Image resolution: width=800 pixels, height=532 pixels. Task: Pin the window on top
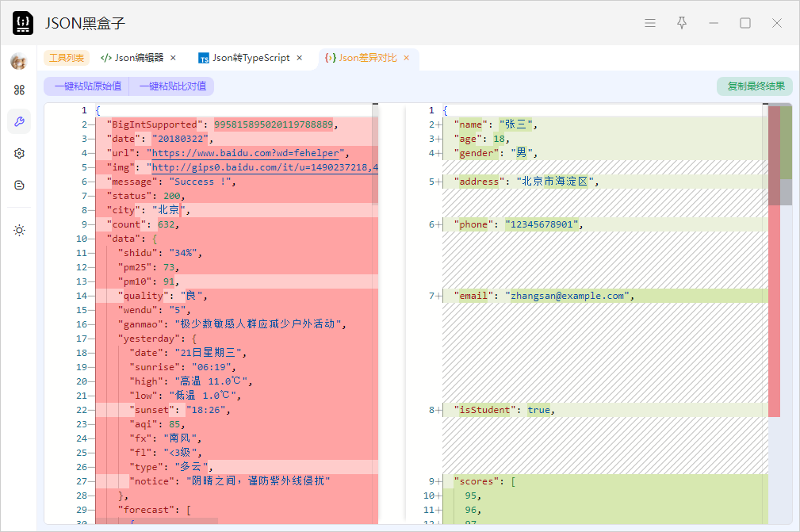coord(682,23)
